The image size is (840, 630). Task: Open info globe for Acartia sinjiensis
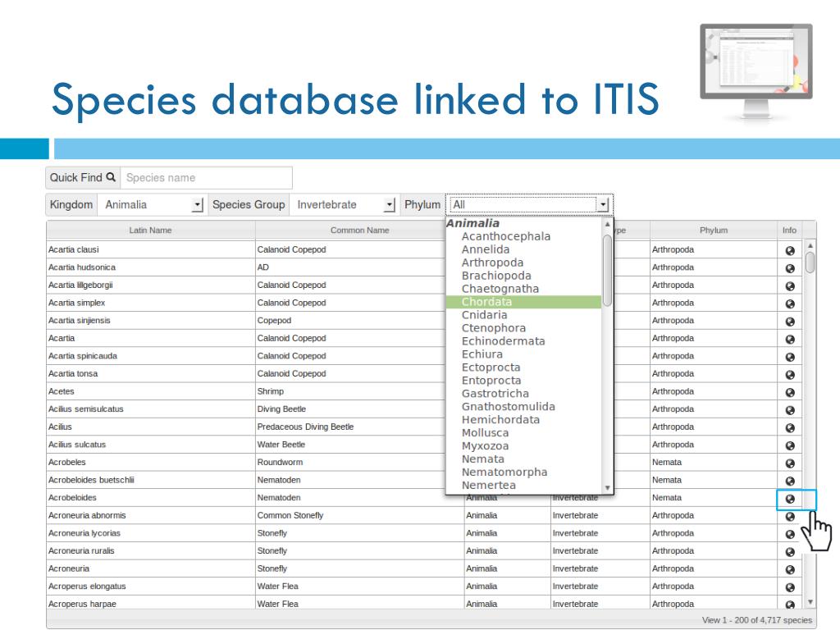coord(790,321)
